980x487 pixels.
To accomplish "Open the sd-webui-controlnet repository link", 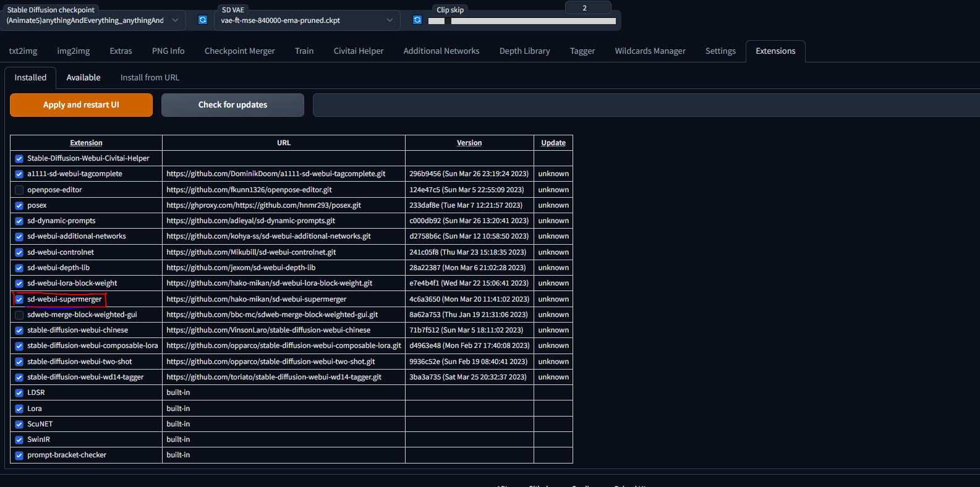I will (x=251, y=253).
